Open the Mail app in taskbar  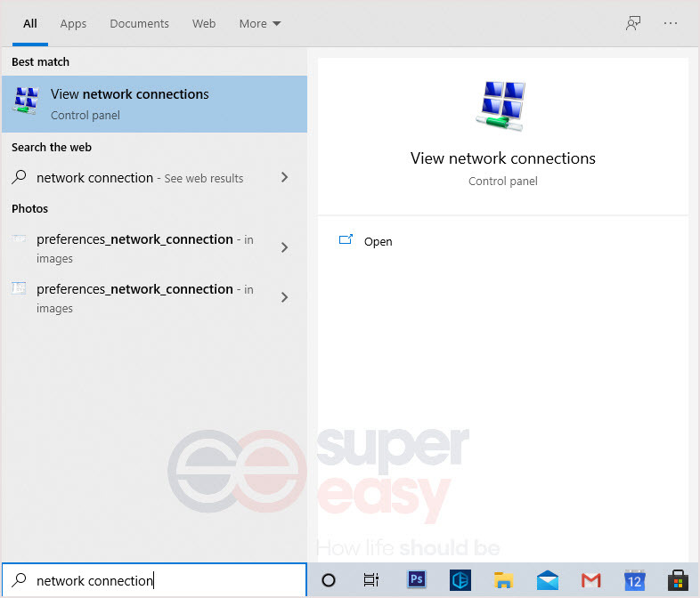(x=548, y=580)
